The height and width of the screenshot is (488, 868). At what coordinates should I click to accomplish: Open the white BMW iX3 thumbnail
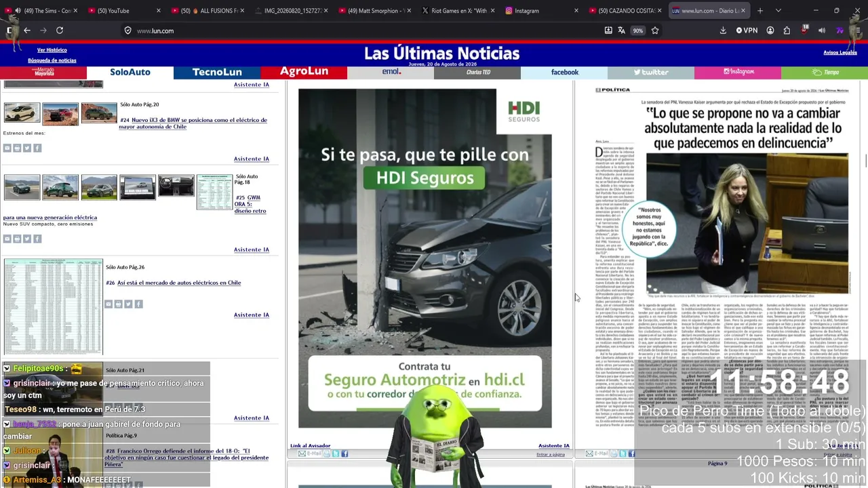(22, 113)
